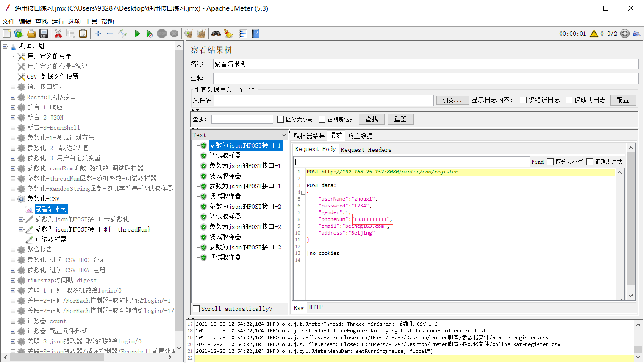Click the Toggle enable/disable toolbar icon
Viewport: 644px width, 363px height.
[122, 34]
